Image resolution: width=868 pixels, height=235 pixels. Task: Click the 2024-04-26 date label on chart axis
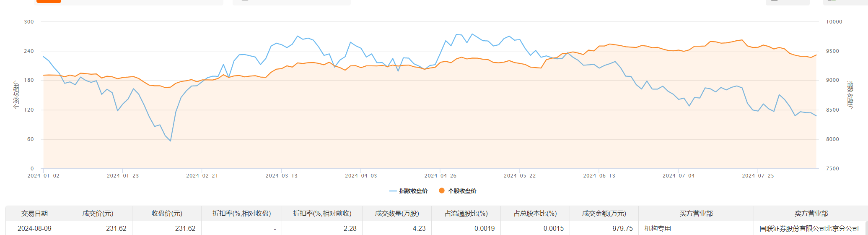(x=440, y=176)
